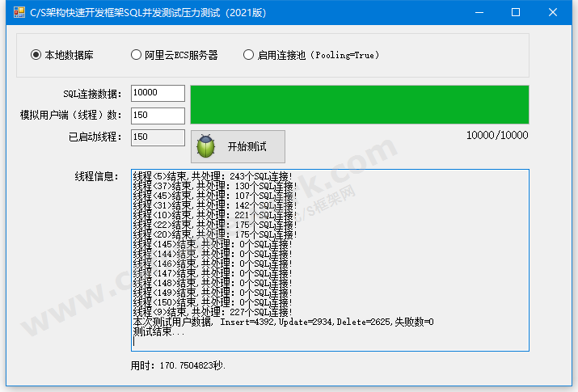Close the SQL并发测试 window
The height and width of the screenshot is (392, 578).
pyautogui.click(x=553, y=12)
